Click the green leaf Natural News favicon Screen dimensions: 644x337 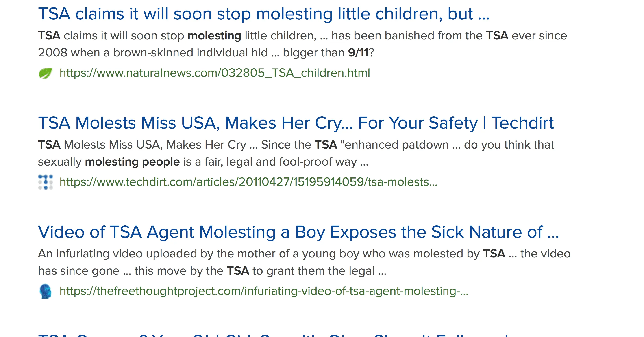[x=46, y=73]
